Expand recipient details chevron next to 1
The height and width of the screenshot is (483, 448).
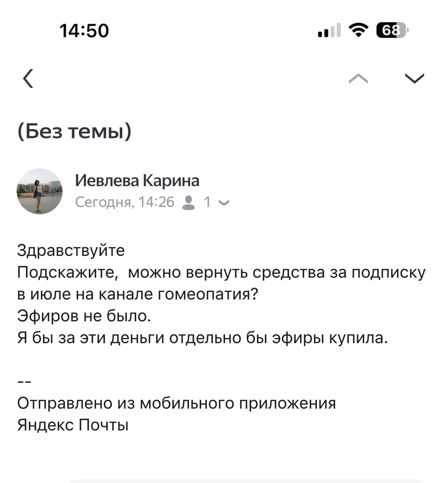pos(224,203)
